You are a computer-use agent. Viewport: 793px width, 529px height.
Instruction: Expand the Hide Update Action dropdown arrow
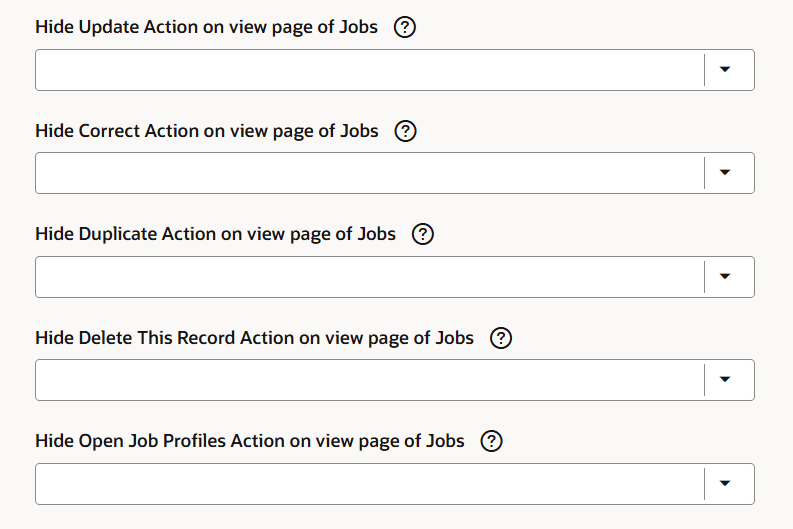coord(726,70)
